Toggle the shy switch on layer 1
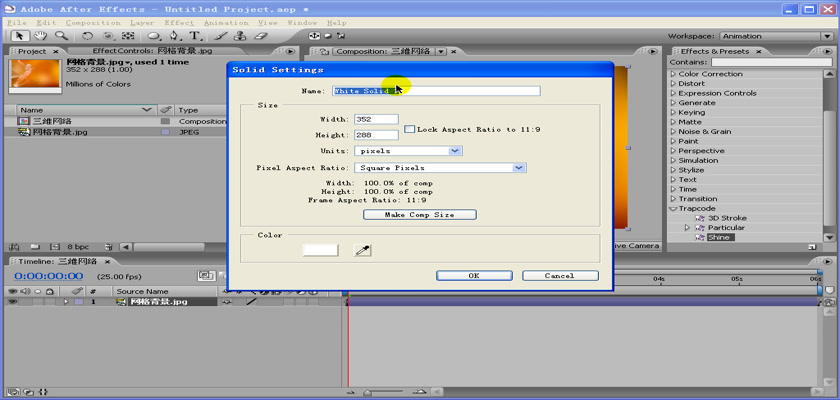This screenshot has width=840, height=400. tap(228, 302)
